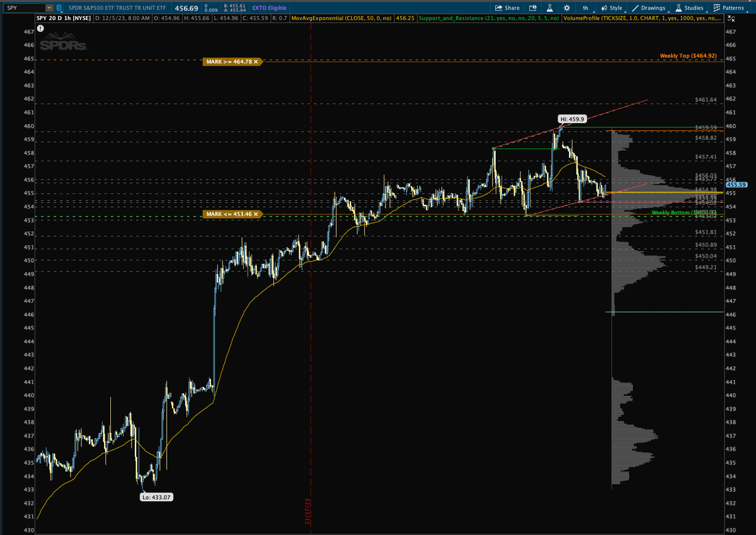
Task: Click the $459.59 level label
Action: (x=706, y=128)
